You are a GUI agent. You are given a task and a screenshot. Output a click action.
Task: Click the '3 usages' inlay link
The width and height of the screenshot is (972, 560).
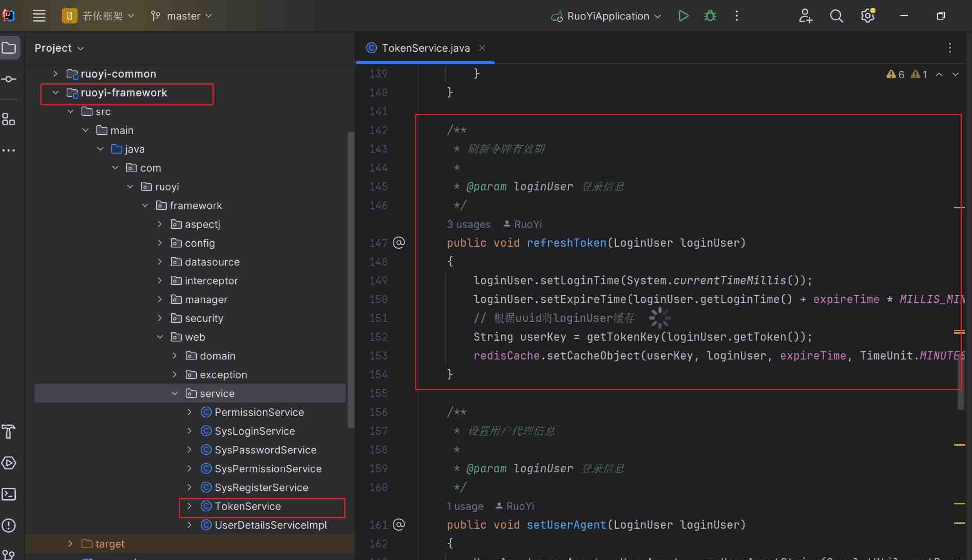[x=469, y=224]
